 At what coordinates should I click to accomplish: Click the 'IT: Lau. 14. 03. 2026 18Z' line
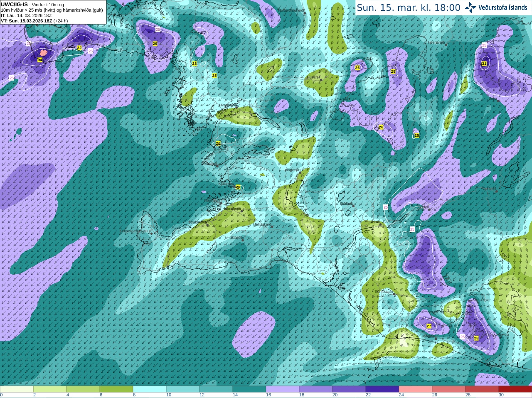click(26, 15)
